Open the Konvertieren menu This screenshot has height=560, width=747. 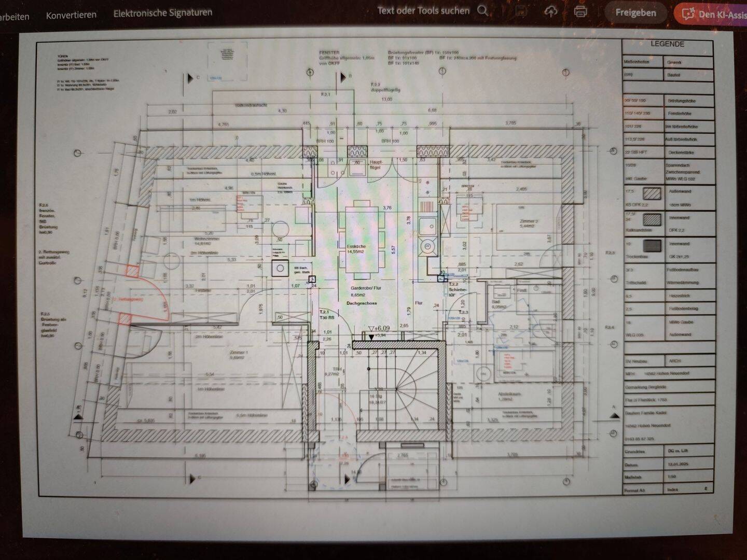point(71,15)
